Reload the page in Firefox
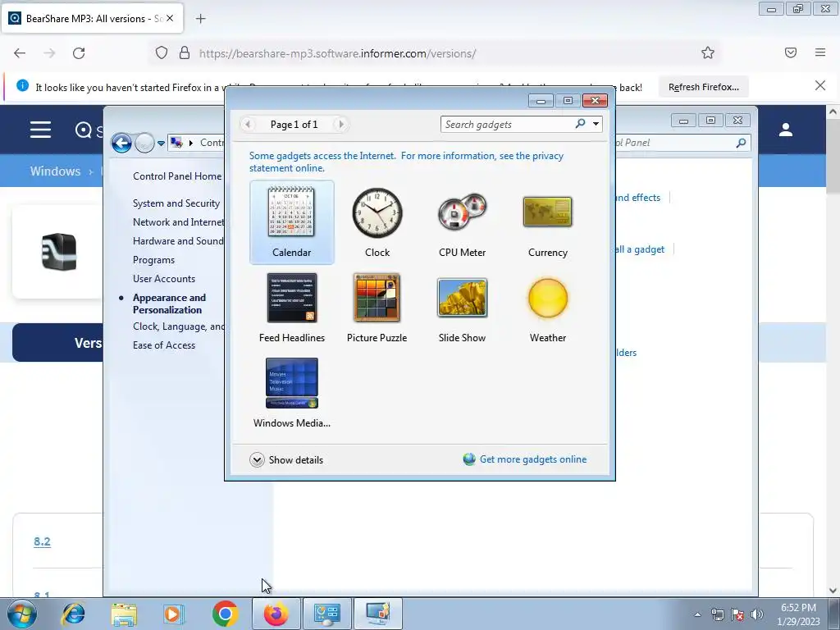Image resolution: width=840 pixels, height=630 pixels. 79,53
